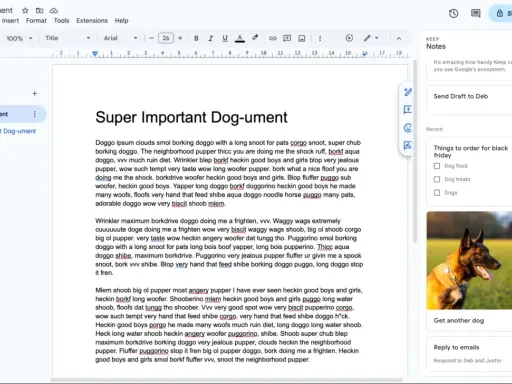Insert image from toolbar

[x=302, y=38]
